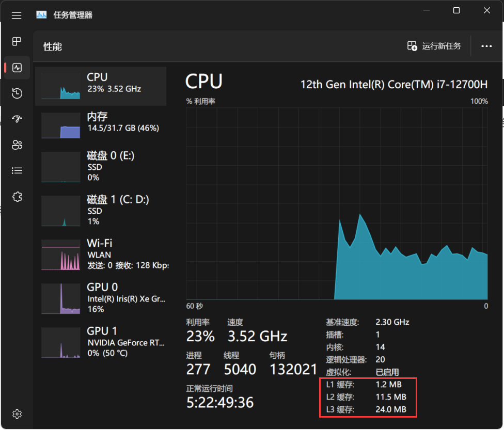The height and width of the screenshot is (430, 504).
Task: Select GPU 0 Intel Iris Xe item
Action: [101, 298]
